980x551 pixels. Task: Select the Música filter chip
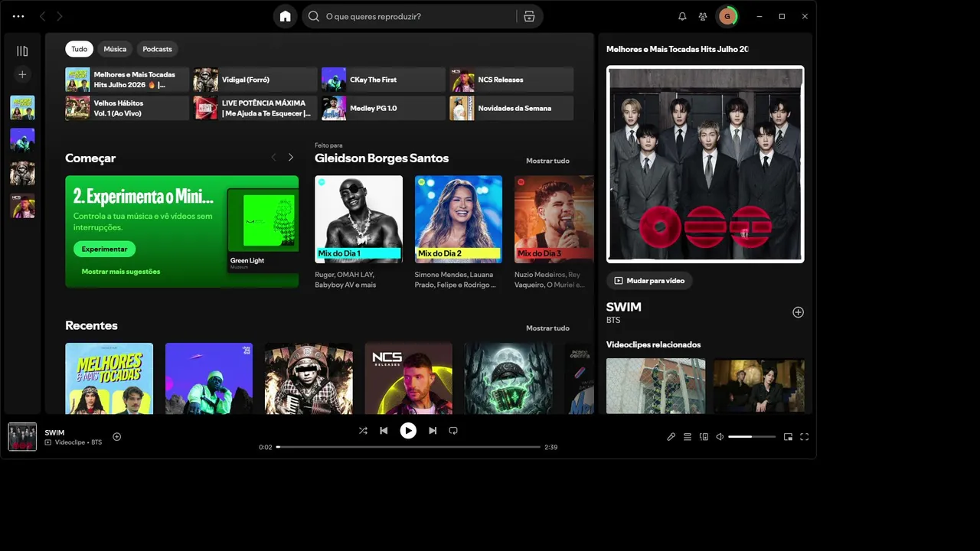pos(115,49)
